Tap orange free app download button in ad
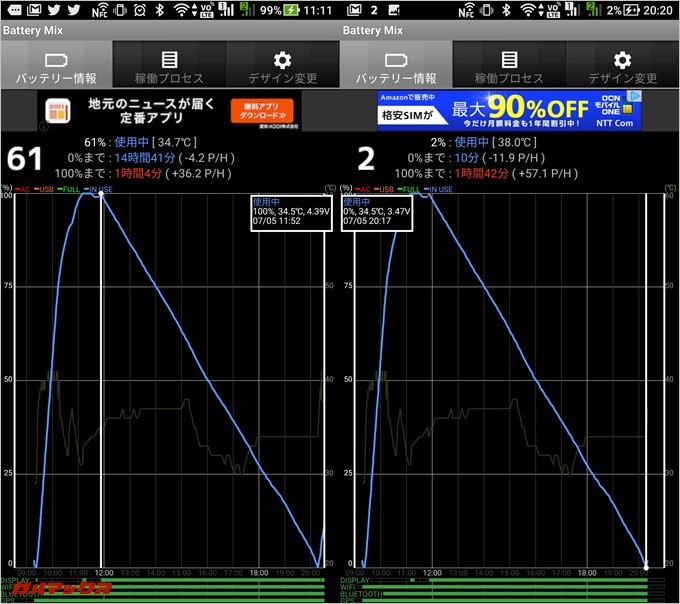Screen dimensions: 680x604 pos(261,110)
